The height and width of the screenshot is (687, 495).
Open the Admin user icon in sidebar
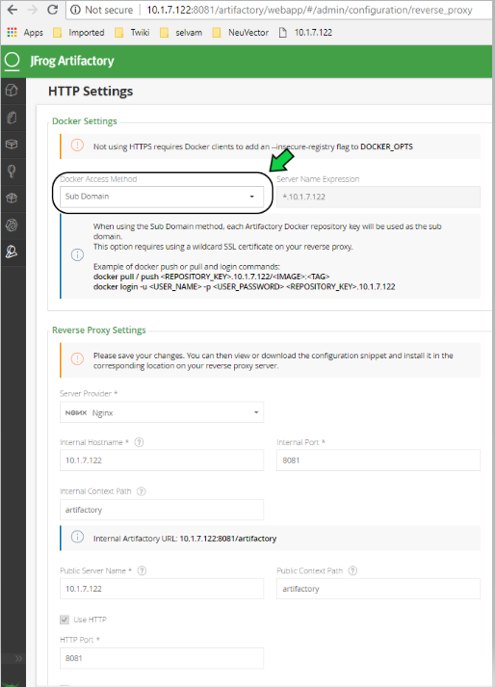[12, 251]
